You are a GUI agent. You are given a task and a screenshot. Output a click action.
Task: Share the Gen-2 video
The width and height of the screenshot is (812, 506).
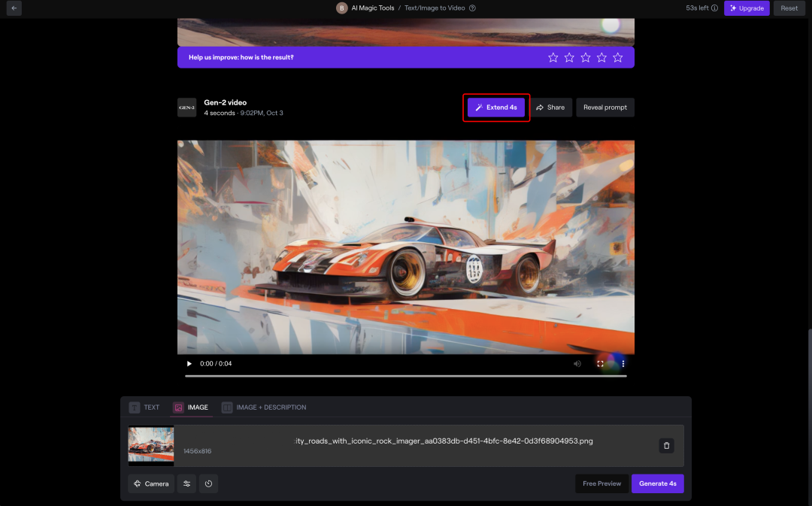pyautogui.click(x=550, y=108)
